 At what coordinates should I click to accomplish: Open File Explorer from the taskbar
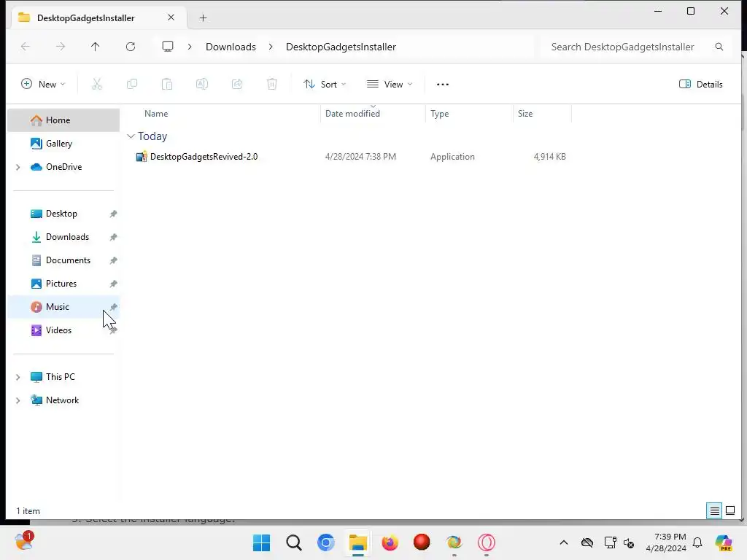pos(357,542)
